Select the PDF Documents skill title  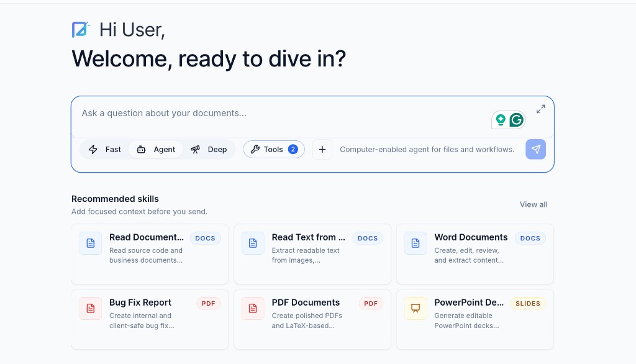click(306, 303)
